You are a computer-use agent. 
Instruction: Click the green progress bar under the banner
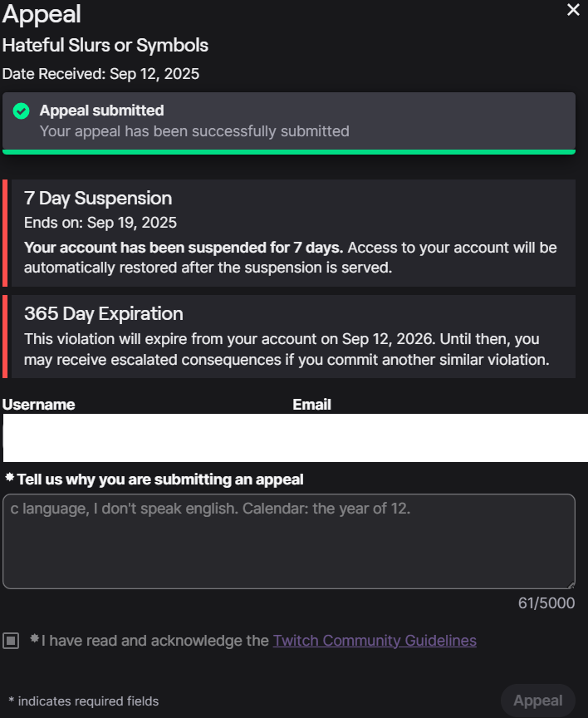click(288, 151)
